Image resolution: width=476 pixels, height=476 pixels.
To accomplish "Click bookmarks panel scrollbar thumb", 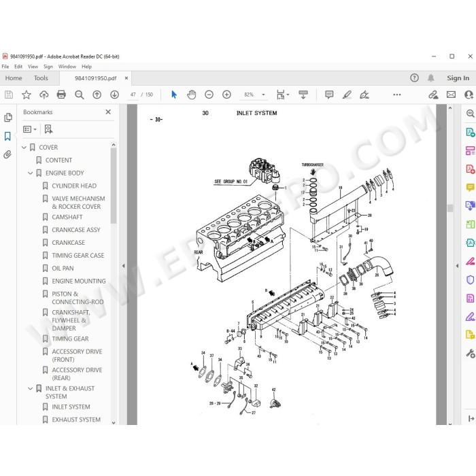I will tap(114, 186).
